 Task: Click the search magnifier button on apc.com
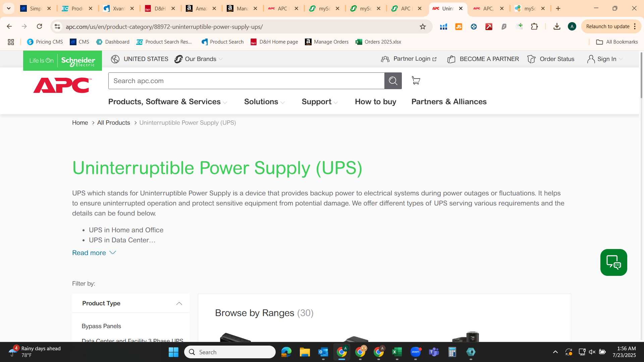coord(393,81)
